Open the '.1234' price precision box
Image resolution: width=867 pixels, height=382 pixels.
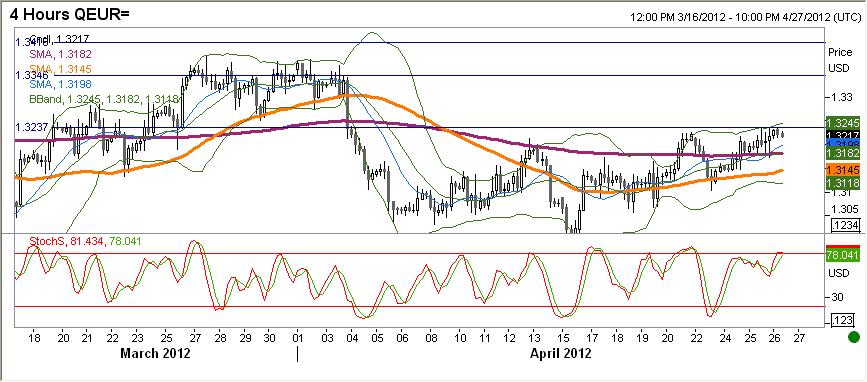point(845,225)
